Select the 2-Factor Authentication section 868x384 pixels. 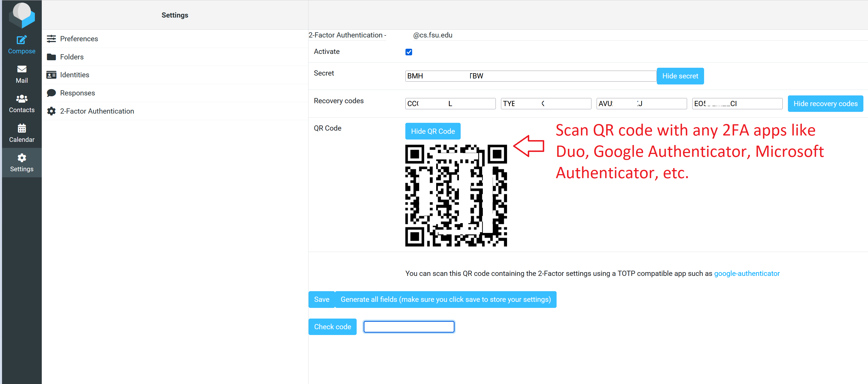[175, 111]
